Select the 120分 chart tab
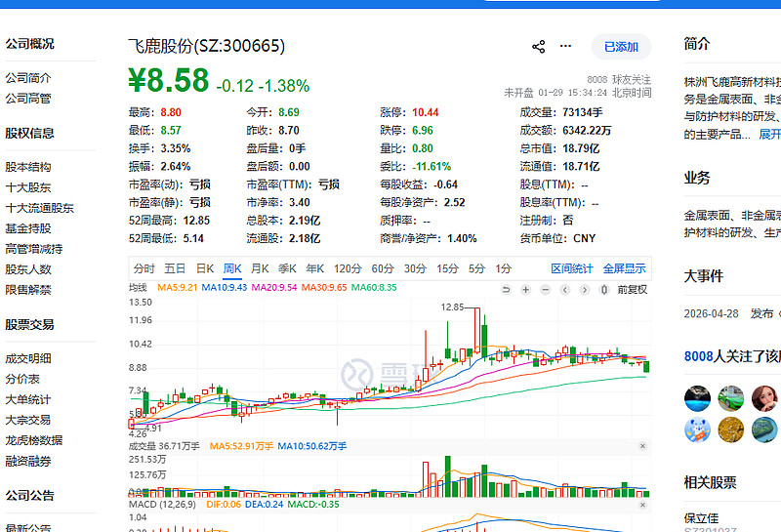This screenshot has width=781, height=532. [348, 269]
